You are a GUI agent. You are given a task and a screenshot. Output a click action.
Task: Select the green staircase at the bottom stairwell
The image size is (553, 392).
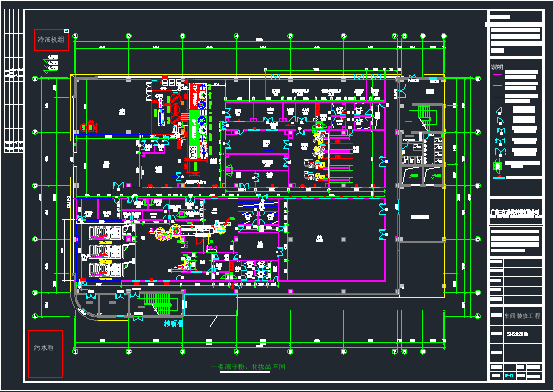pos(158,304)
